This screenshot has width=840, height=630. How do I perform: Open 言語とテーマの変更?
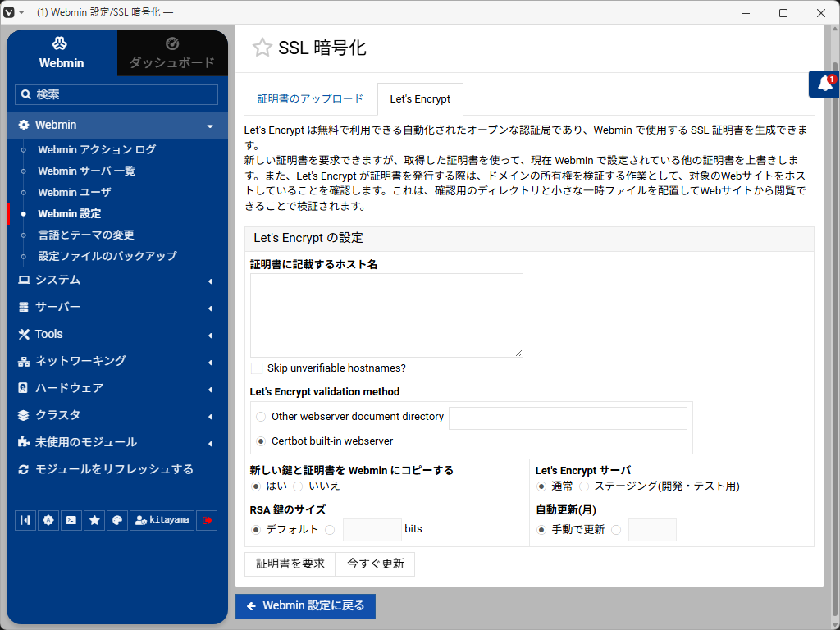click(x=86, y=235)
